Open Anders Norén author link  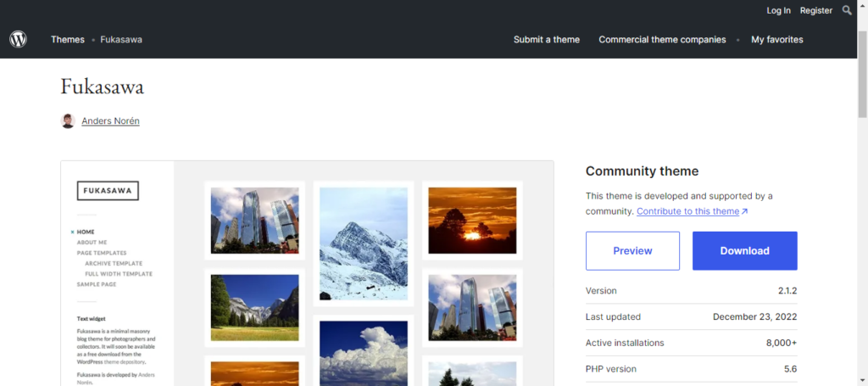click(110, 120)
